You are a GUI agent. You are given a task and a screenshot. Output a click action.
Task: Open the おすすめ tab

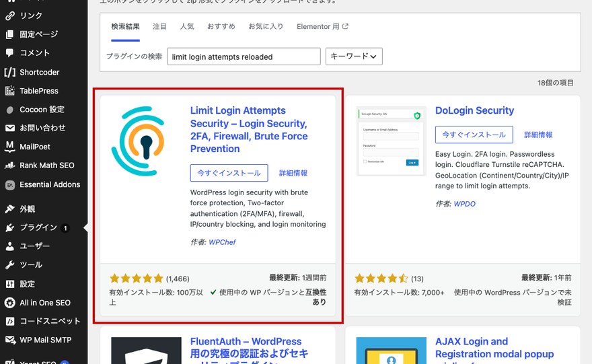click(221, 26)
